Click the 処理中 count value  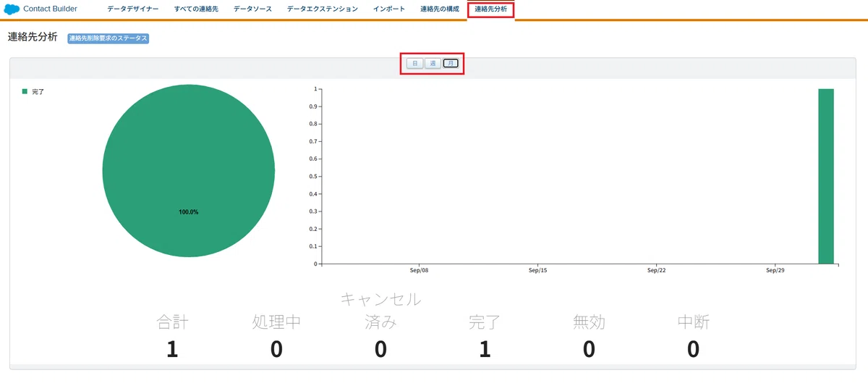(x=276, y=349)
